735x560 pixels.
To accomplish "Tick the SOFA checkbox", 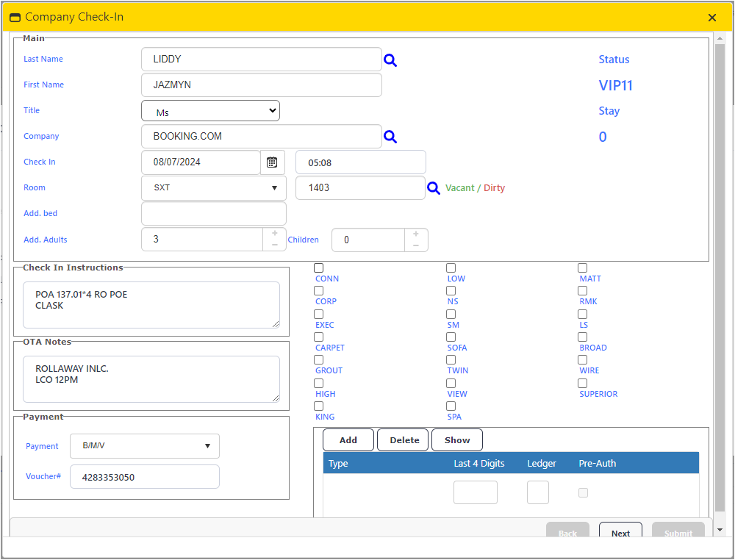I will (451, 337).
